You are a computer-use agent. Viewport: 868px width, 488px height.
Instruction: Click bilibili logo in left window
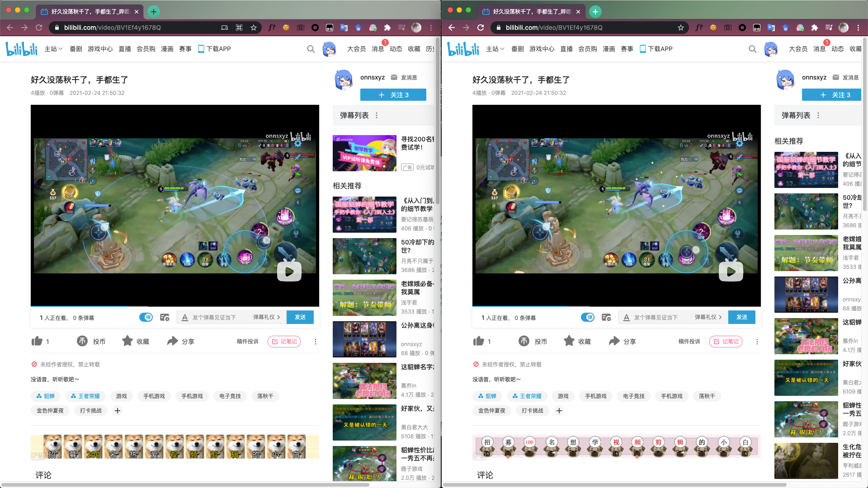coord(21,48)
